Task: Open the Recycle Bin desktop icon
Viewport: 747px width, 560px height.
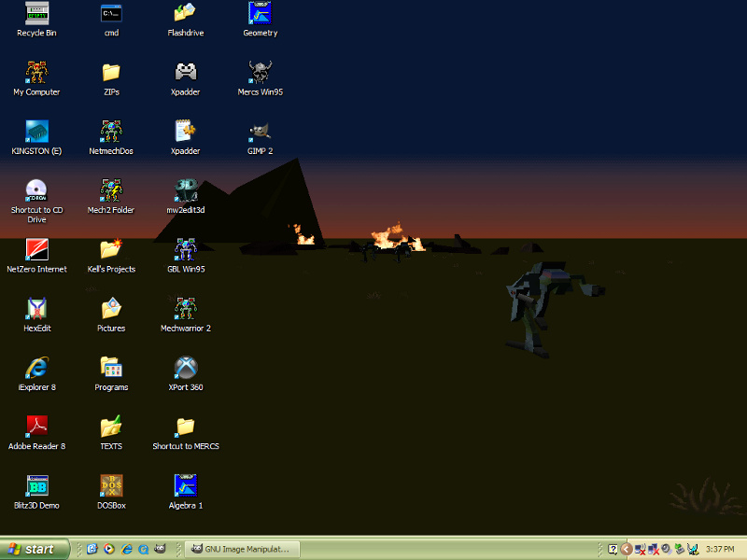Action: point(37,14)
